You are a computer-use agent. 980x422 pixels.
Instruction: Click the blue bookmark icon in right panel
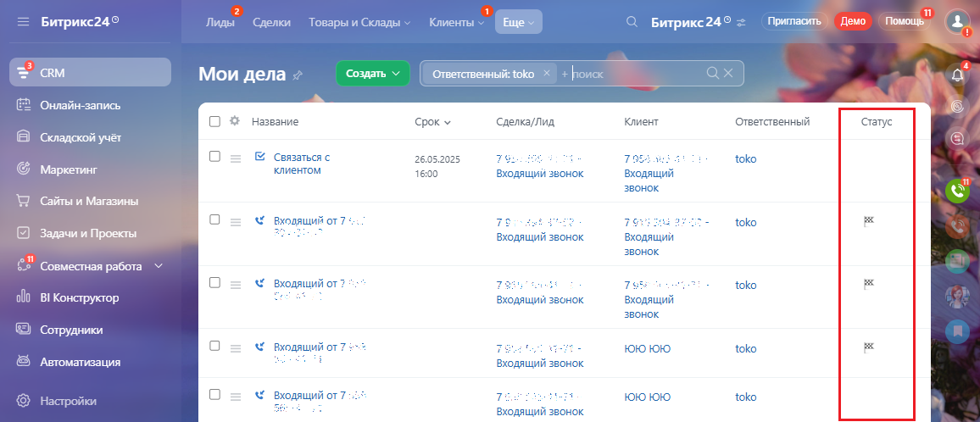[957, 330]
